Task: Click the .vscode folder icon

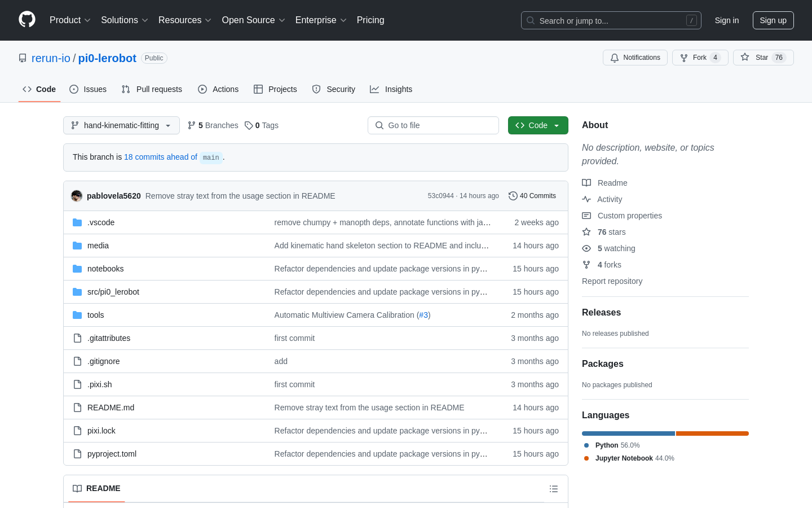Action: tap(77, 222)
